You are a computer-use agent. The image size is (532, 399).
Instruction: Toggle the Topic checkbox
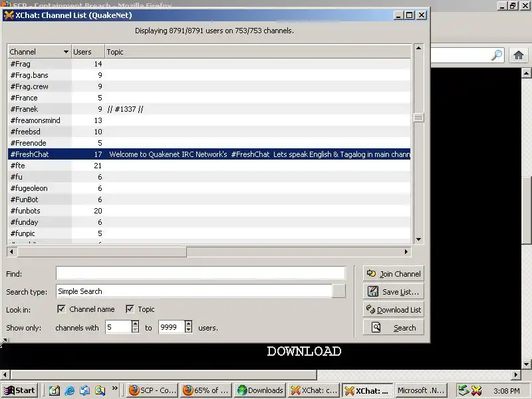pos(130,309)
